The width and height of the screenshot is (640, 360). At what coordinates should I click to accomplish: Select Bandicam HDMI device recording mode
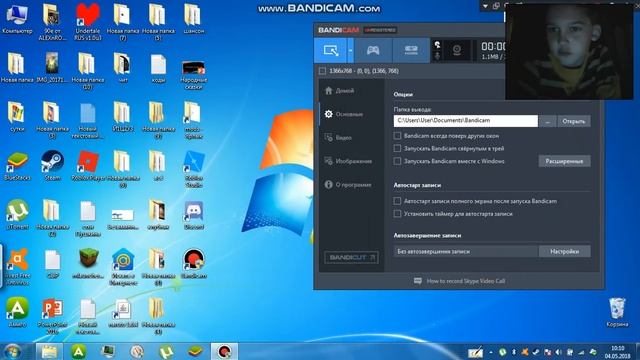coord(411,50)
